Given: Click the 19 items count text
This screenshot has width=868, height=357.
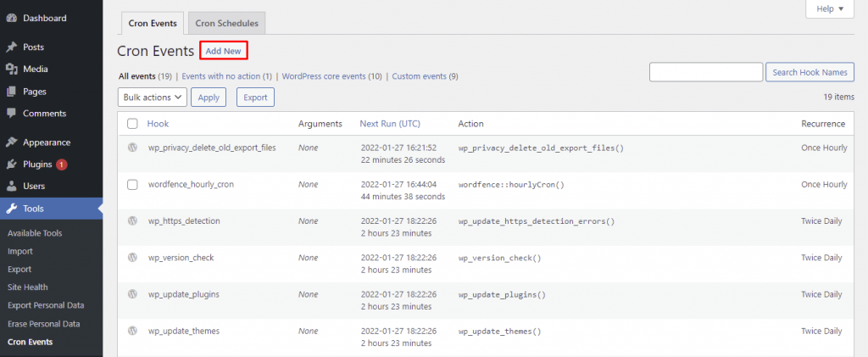Looking at the screenshot, I should pyautogui.click(x=838, y=97).
